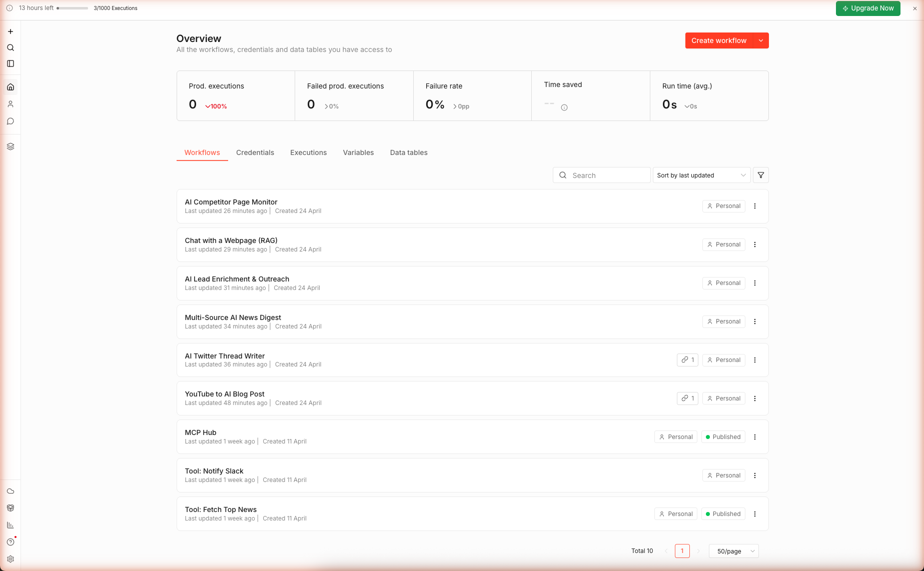Click the plus icon in the left sidebar
924x571 pixels.
(x=11, y=31)
